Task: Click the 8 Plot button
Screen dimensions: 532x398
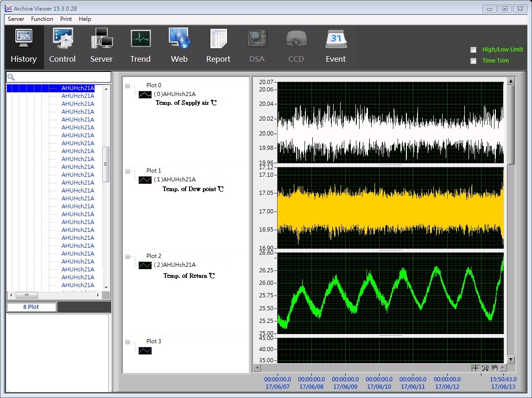Action: pyautogui.click(x=31, y=307)
